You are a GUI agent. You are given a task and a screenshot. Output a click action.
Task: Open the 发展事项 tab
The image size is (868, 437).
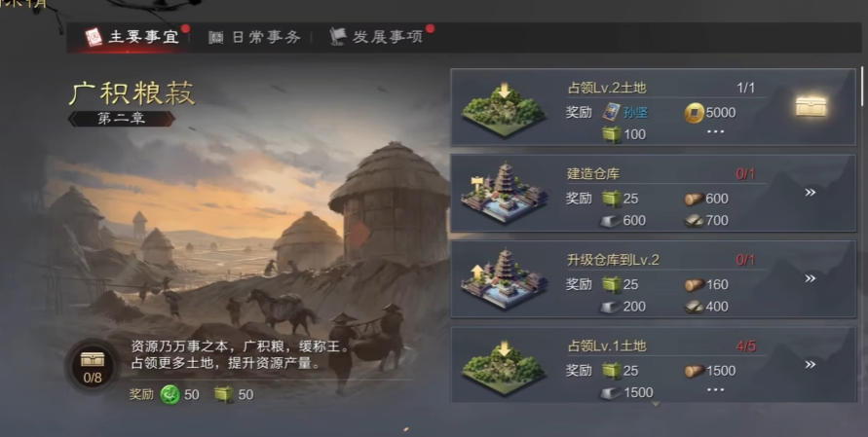(x=376, y=37)
